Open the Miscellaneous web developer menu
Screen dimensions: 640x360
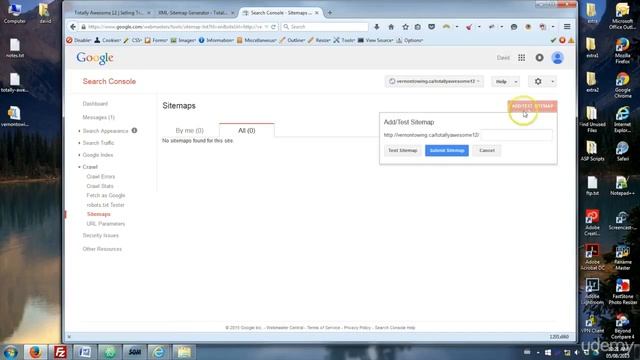point(256,40)
